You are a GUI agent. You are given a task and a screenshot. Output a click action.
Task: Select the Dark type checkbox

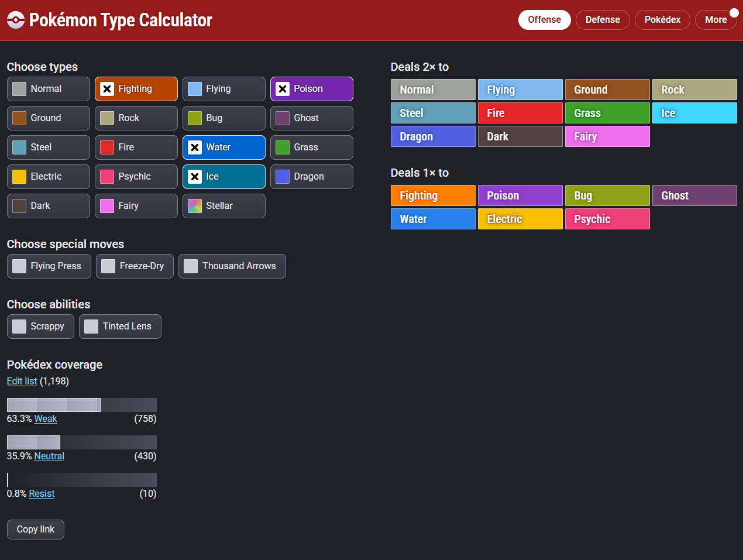click(x=49, y=206)
